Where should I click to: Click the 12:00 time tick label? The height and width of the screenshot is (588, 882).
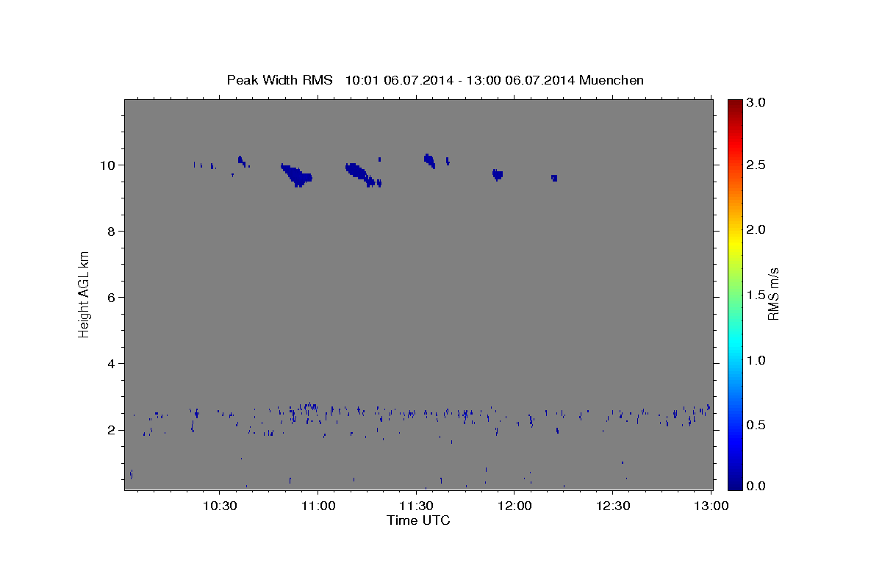click(x=514, y=506)
